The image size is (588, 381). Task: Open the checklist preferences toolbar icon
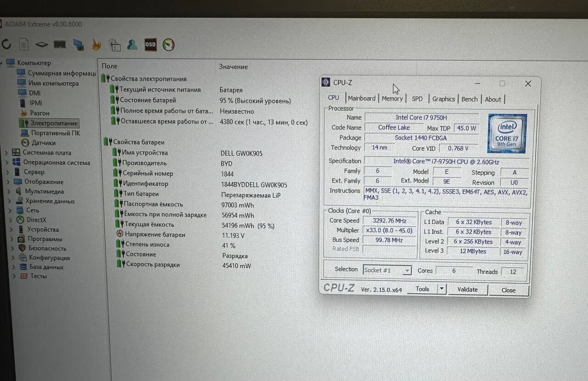(x=115, y=45)
